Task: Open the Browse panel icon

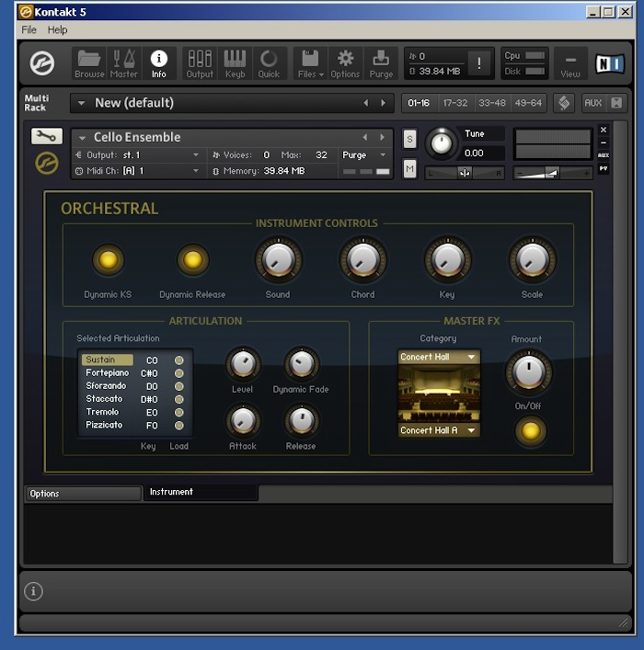Action: pyautogui.click(x=89, y=63)
